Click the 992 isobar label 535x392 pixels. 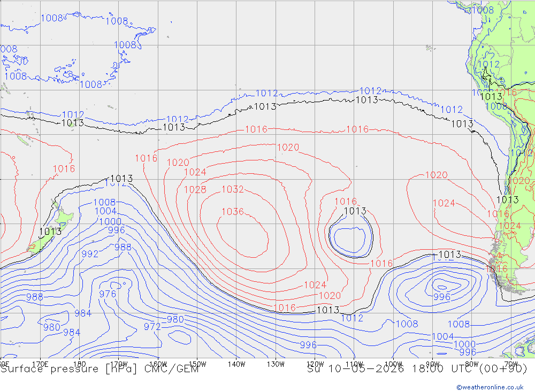point(90,254)
